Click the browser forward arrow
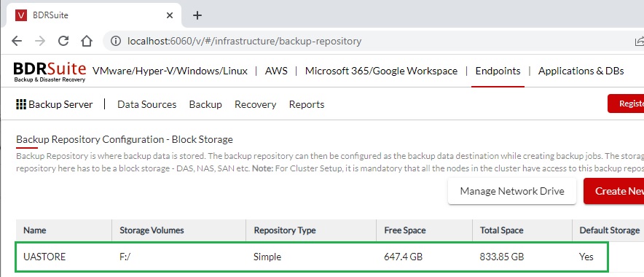Image resolution: width=644 pixels, height=277 pixels. tap(40, 41)
